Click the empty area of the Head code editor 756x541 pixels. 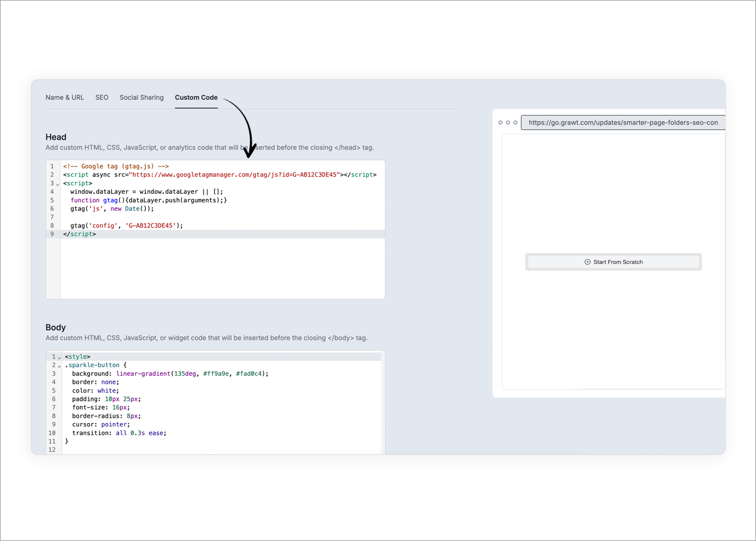222,268
